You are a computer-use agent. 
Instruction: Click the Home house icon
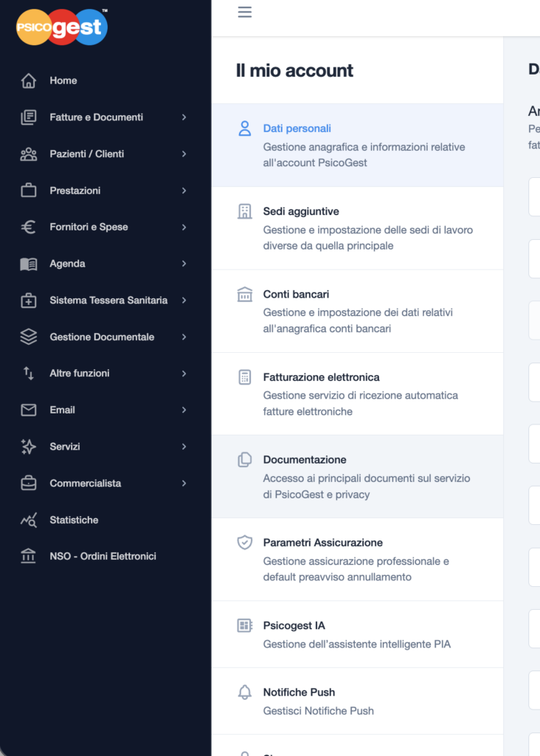pos(29,80)
